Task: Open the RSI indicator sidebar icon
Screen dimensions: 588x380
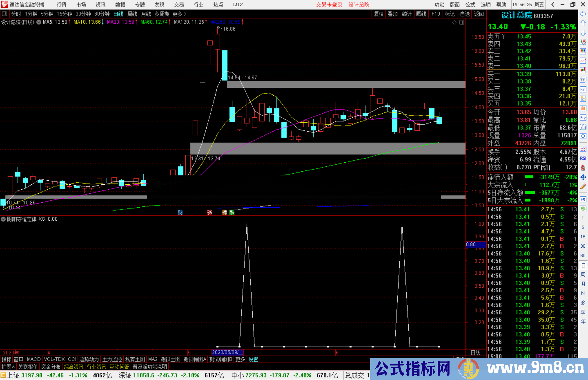Action: pos(583,158)
